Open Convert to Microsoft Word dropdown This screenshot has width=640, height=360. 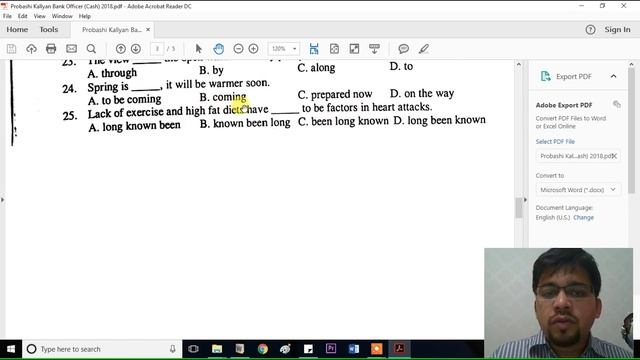click(x=578, y=190)
